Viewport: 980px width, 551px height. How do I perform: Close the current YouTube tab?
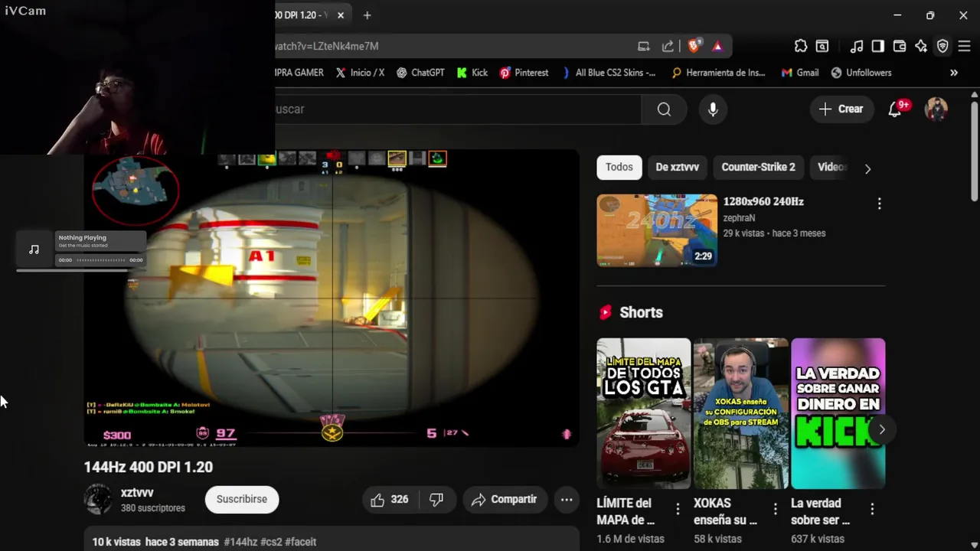click(x=341, y=15)
